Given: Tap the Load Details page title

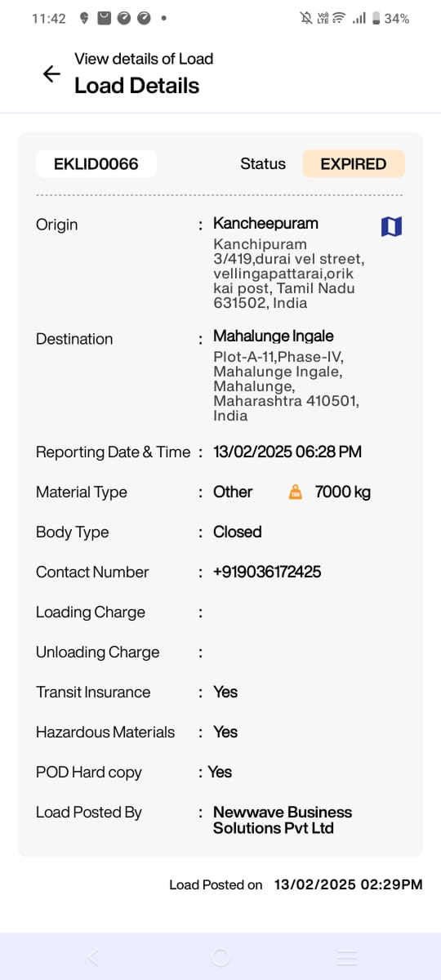Looking at the screenshot, I should [x=136, y=86].
